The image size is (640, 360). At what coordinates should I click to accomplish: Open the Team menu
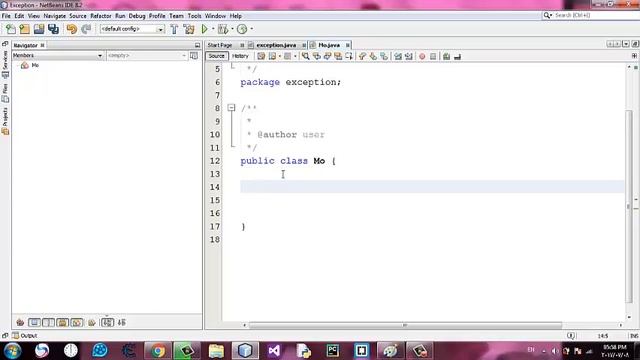click(176, 16)
